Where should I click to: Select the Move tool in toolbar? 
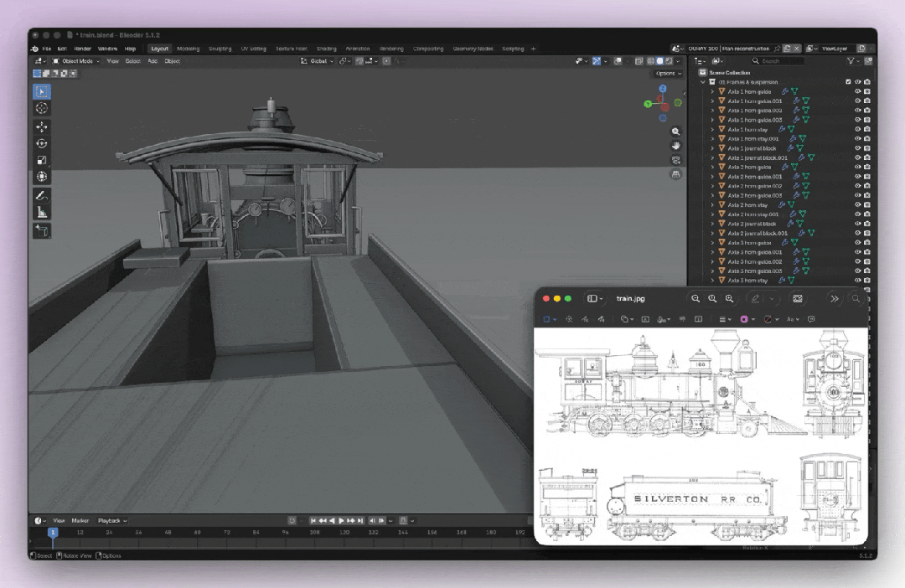pos(42,126)
